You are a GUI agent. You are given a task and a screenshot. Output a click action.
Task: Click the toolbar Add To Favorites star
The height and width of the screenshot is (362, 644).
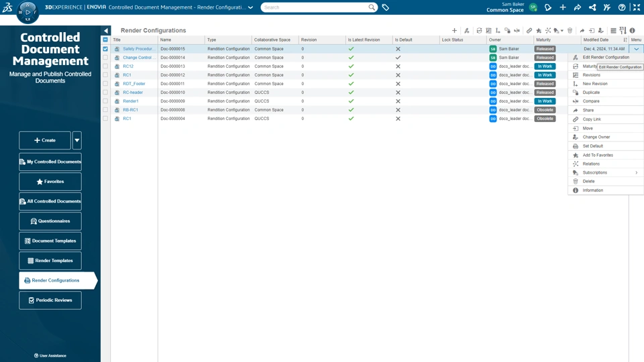(x=539, y=30)
